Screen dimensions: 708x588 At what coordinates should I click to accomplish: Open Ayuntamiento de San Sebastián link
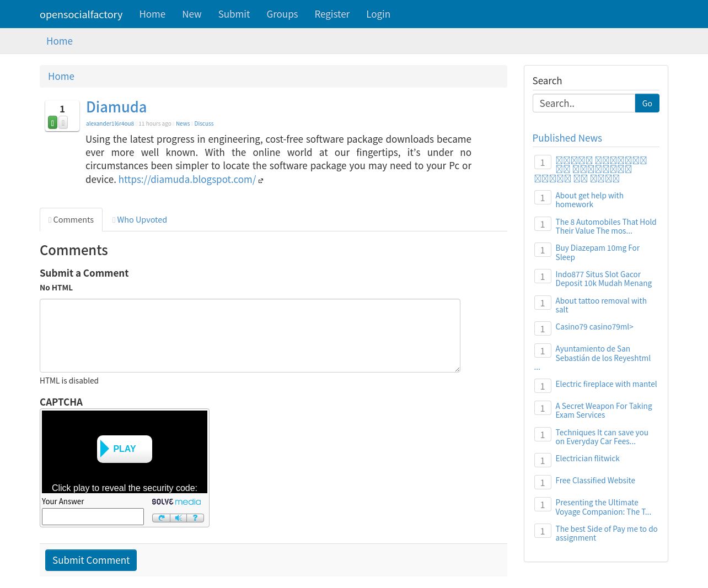tap(603, 353)
